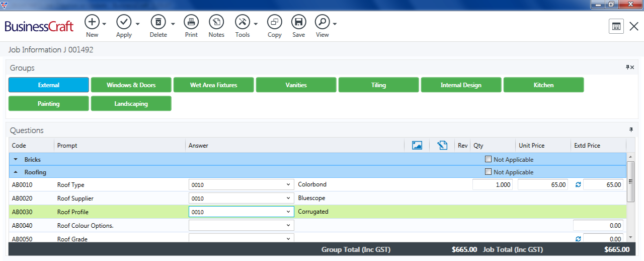The height and width of the screenshot is (261, 644).
Task: Expand the Tools dropdown arrow
Action: [256, 24]
